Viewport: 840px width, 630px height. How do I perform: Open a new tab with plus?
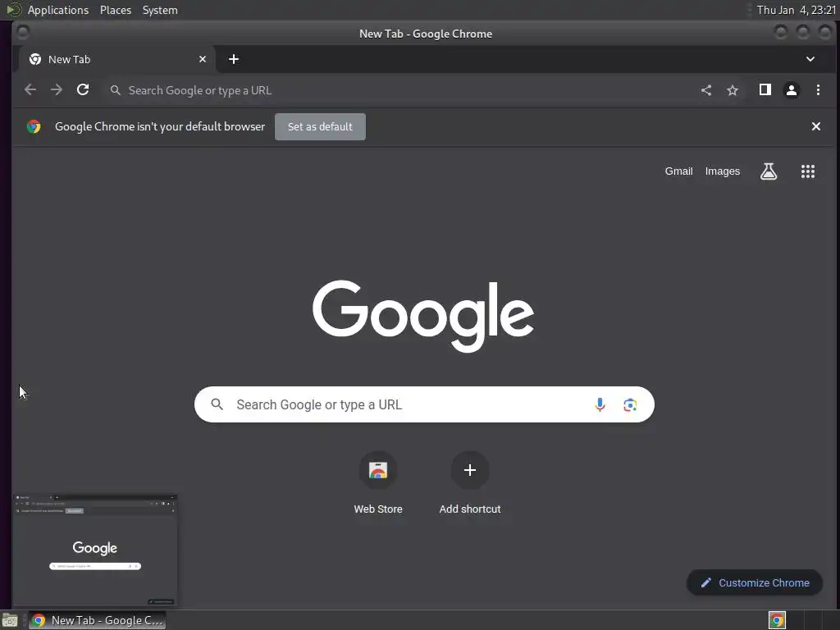pos(234,59)
